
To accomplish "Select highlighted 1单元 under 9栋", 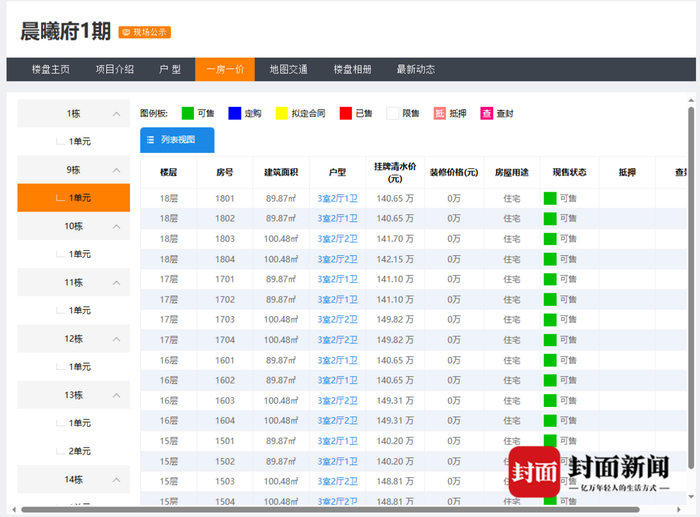I will (x=74, y=198).
